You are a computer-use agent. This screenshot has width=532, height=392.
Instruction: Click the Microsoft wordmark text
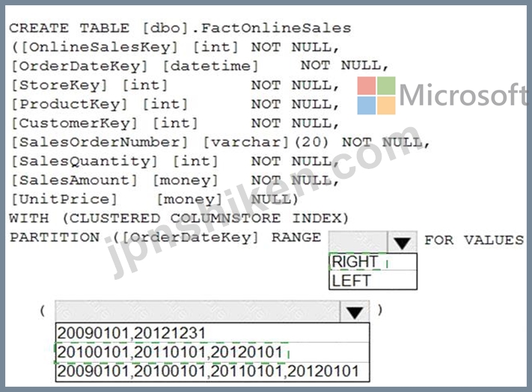463,95
